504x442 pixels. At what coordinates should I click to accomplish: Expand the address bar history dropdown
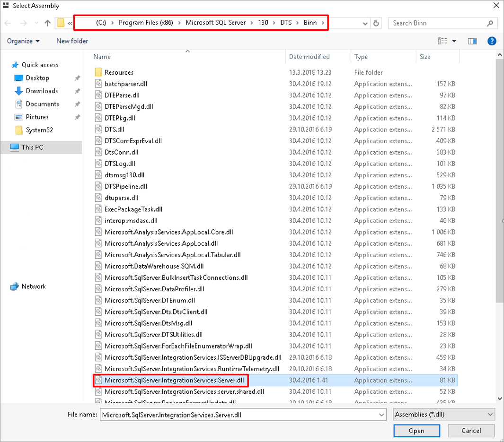[365, 23]
